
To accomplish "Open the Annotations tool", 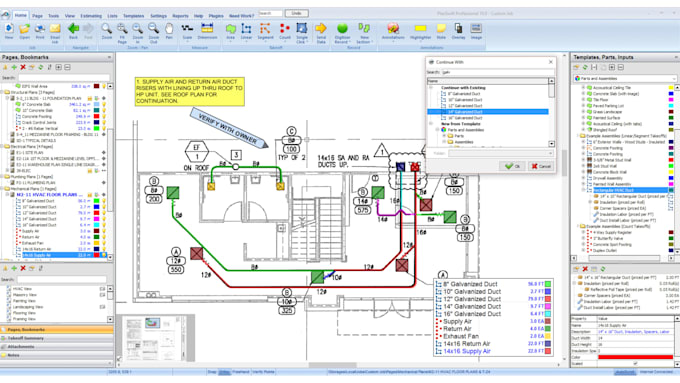I will 393,29.
